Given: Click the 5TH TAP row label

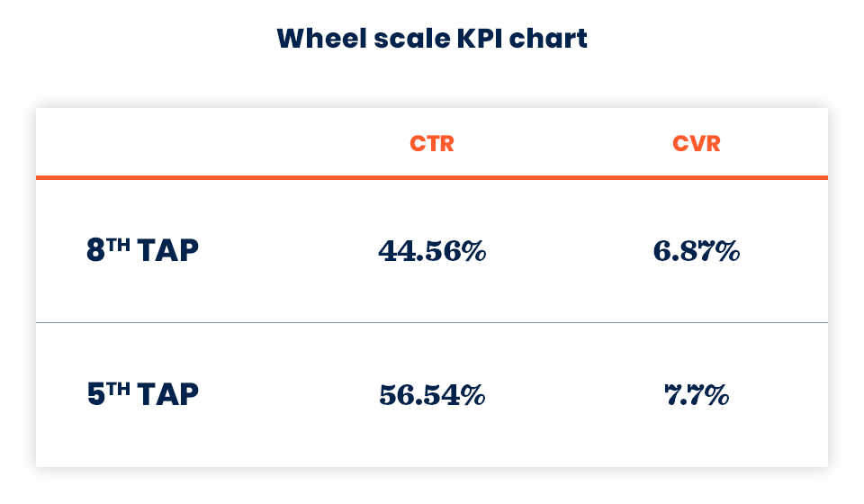Looking at the screenshot, I should tap(142, 394).
